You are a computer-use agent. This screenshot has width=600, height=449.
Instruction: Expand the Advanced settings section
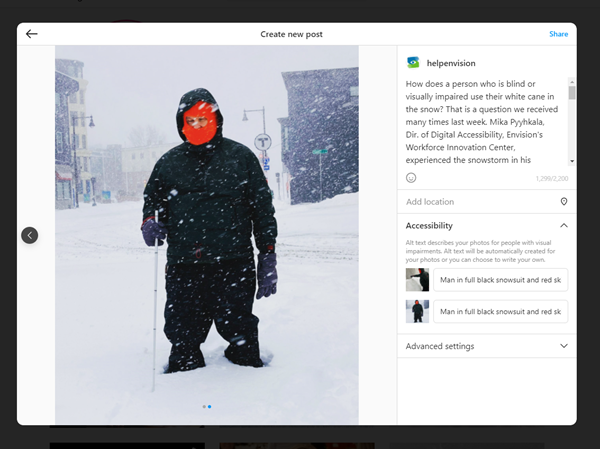coord(486,346)
